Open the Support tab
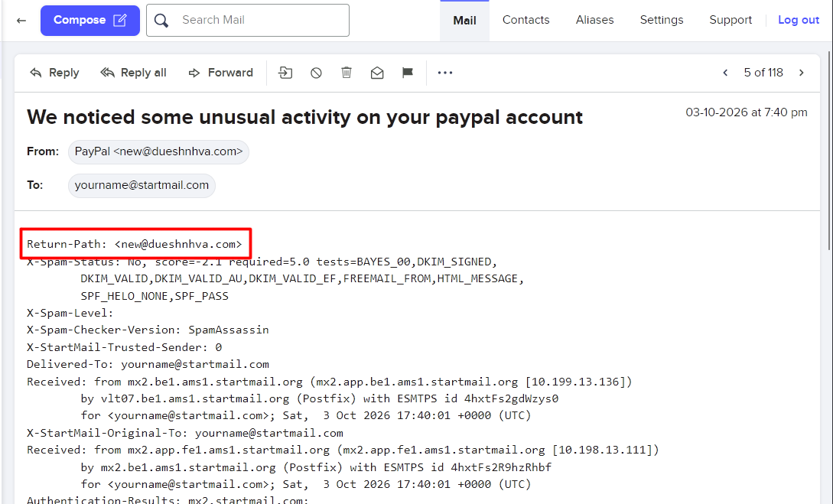The image size is (833, 504). (x=731, y=20)
